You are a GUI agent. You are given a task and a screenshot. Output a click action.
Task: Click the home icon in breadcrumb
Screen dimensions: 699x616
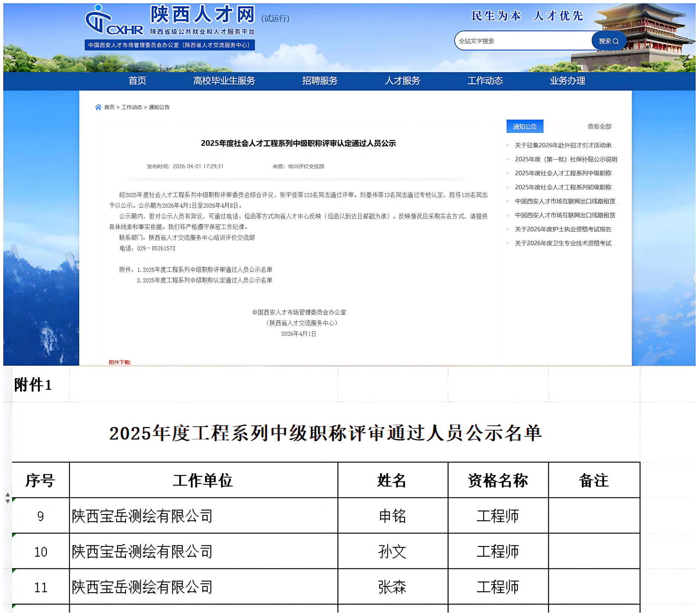(x=98, y=107)
